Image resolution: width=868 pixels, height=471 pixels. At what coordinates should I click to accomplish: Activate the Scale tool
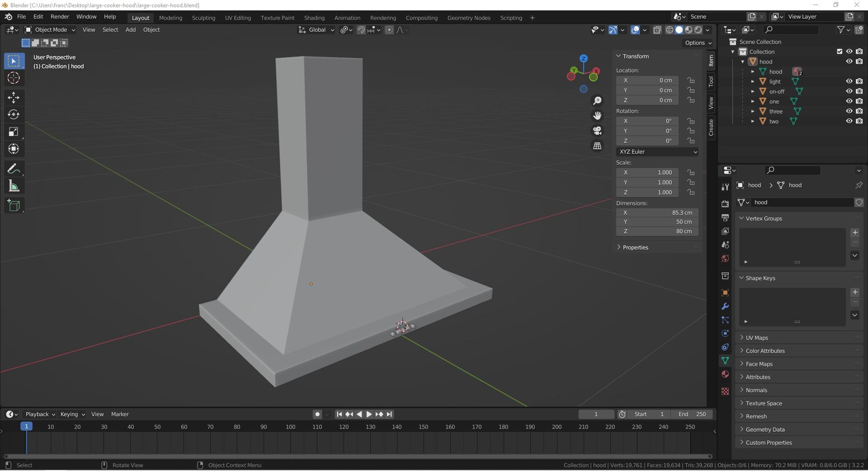pos(14,132)
